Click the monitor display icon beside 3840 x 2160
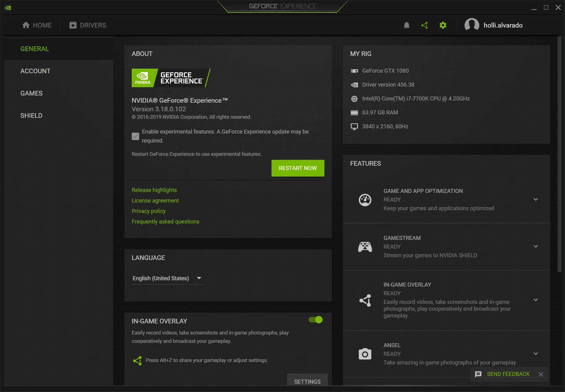 (x=354, y=126)
